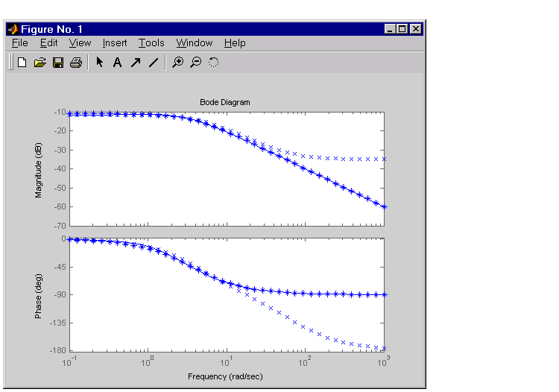Open the Edit menu
The height and width of the screenshot is (392, 559).
pyautogui.click(x=48, y=43)
